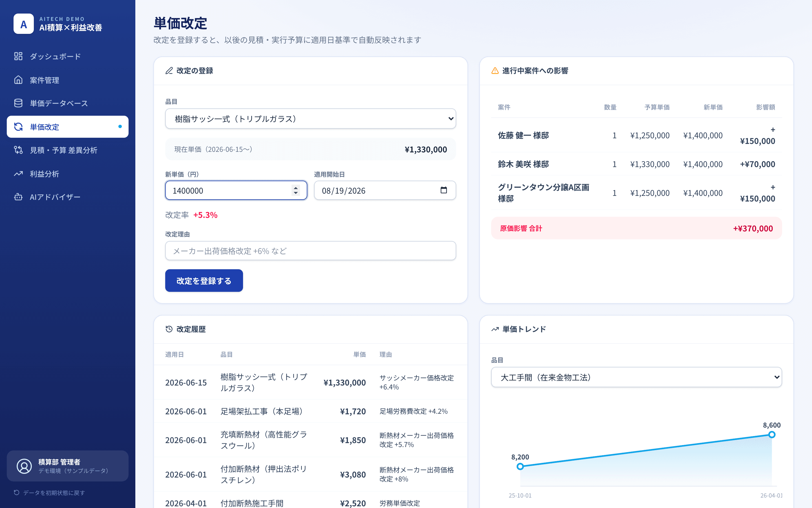Open the 利益分析 page

(x=67, y=174)
